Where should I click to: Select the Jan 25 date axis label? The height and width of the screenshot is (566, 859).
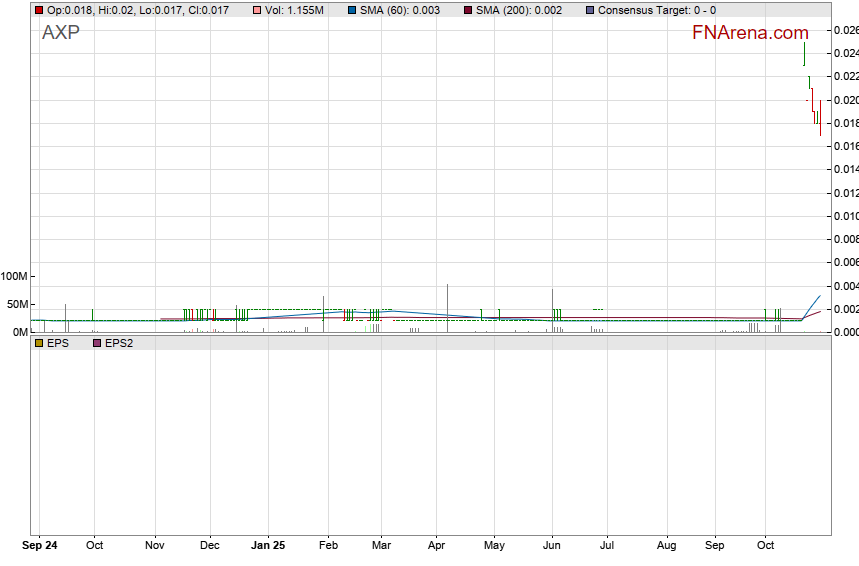[267, 546]
